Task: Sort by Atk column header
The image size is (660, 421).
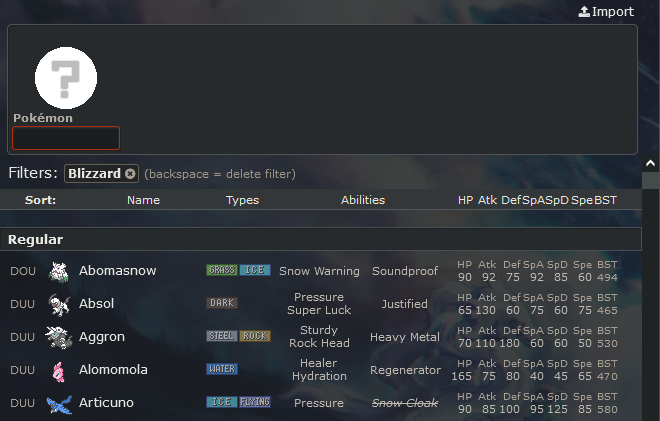Action: click(x=487, y=200)
